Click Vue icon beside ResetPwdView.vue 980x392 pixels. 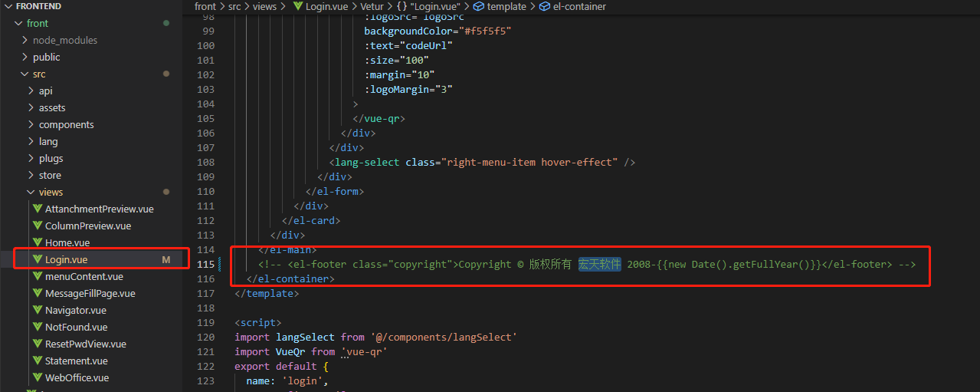(x=37, y=344)
